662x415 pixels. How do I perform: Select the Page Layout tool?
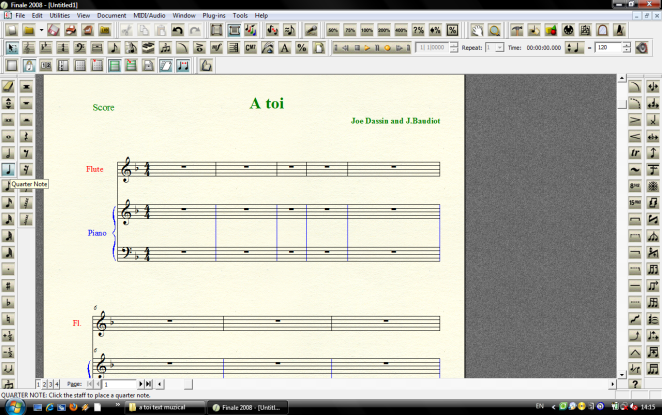[319, 48]
